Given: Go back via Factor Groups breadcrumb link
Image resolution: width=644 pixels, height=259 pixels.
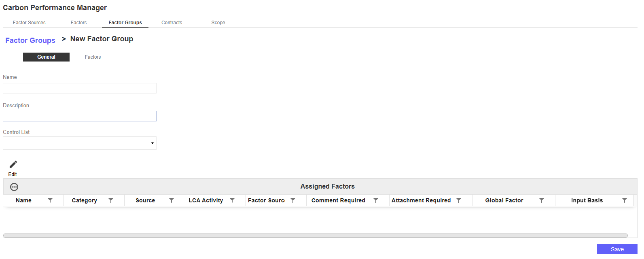Looking at the screenshot, I should [x=30, y=40].
